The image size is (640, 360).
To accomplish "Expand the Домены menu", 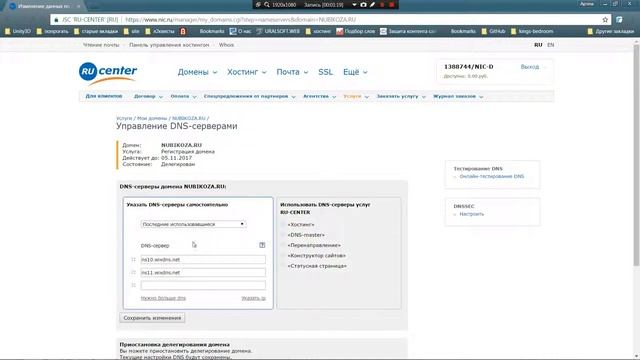I will [x=197, y=72].
